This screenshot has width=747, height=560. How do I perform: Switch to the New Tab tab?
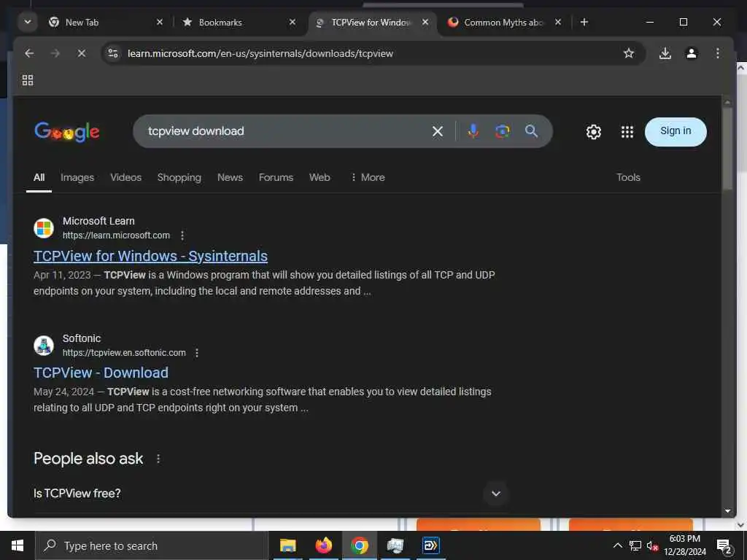click(x=106, y=23)
